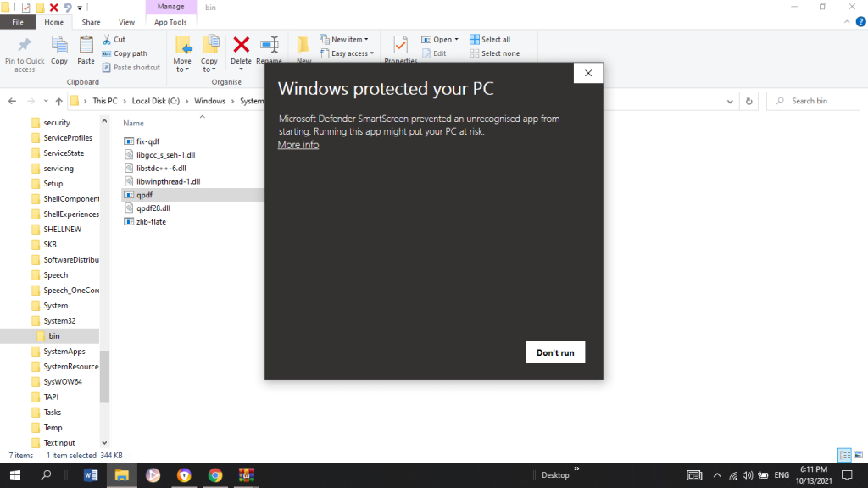Viewport: 868px width, 488px height.
Task: Open the App Tools tab
Action: point(170,22)
